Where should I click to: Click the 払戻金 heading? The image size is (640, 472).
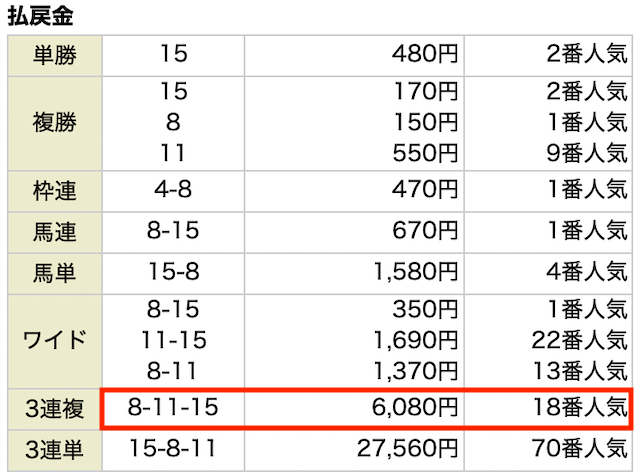tap(40, 16)
